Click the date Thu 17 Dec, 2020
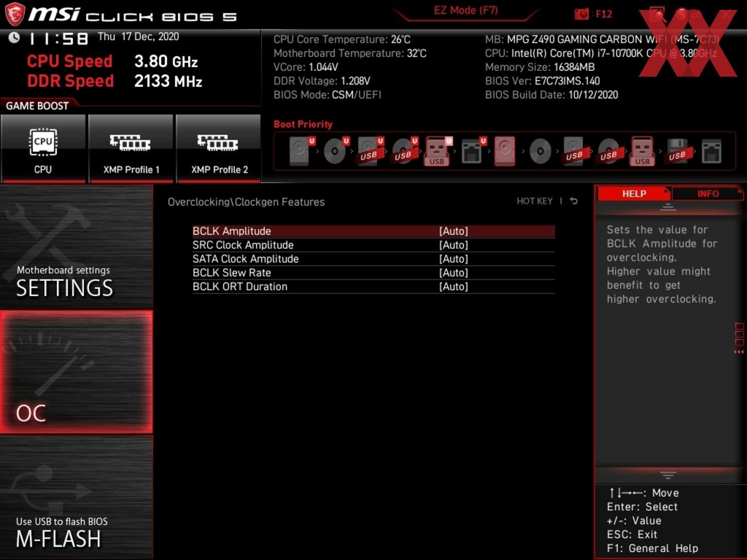 click(x=138, y=36)
